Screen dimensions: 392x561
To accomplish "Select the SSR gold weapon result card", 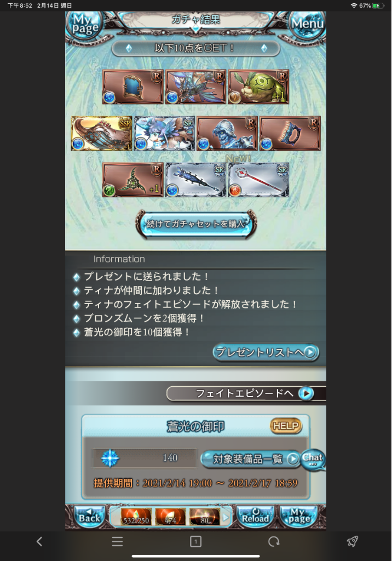I will tap(102, 133).
